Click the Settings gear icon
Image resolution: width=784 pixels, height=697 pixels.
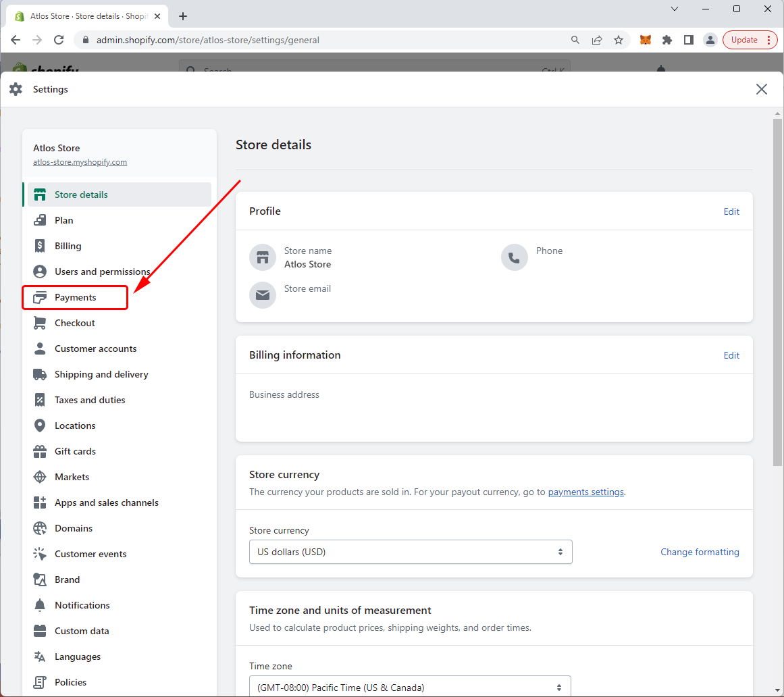[x=16, y=90]
